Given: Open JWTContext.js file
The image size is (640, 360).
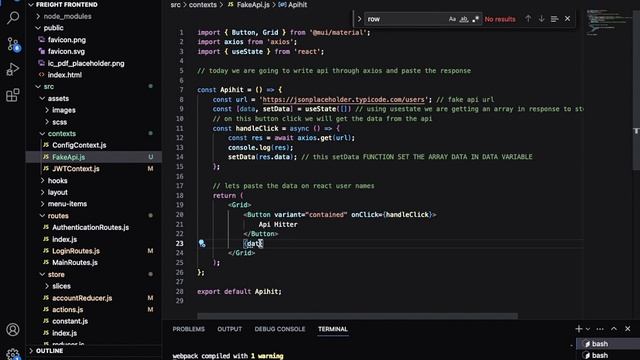Looking at the screenshot, I should (76, 169).
